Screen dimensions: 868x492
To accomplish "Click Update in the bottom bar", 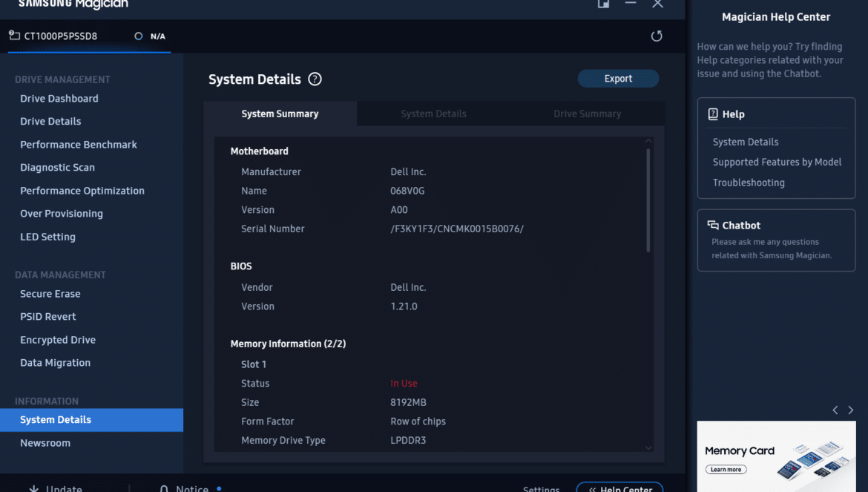I will tap(65, 489).
